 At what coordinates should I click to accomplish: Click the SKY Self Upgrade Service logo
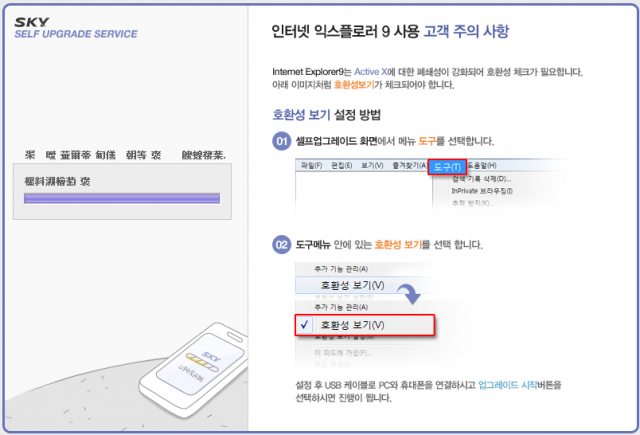click(76, 28)
